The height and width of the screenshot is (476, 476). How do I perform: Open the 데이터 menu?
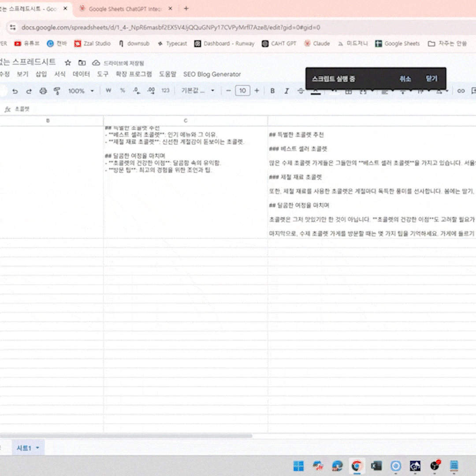click(82, 74)
